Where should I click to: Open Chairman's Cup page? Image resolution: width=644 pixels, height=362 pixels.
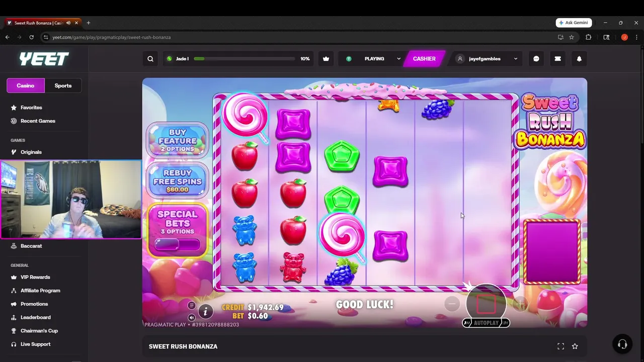point(39,331)
